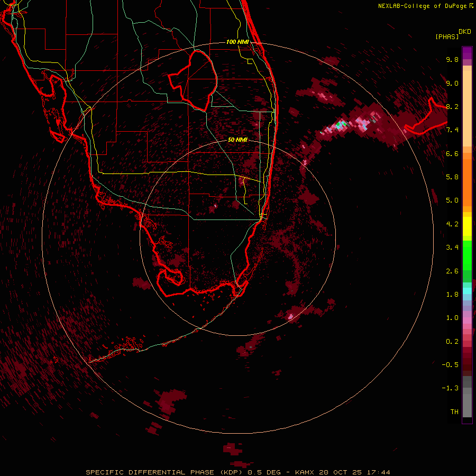Click the 6.6 scale label
Screen dimensions: 476x476
pos(452,153)
